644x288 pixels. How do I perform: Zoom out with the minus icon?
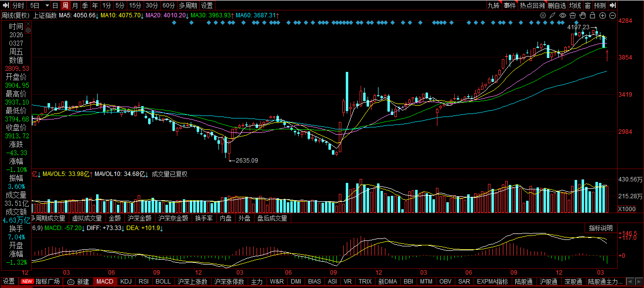(x=613, y=15)
